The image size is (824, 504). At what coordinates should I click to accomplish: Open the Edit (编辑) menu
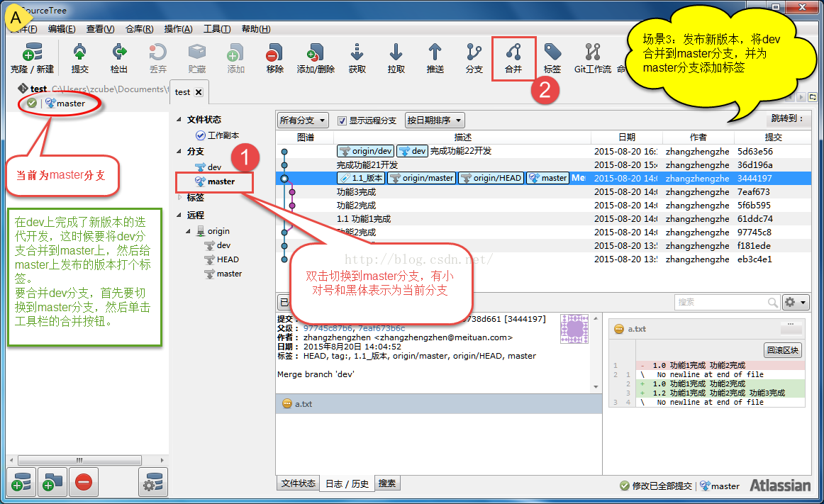click(x=62, y=29)
